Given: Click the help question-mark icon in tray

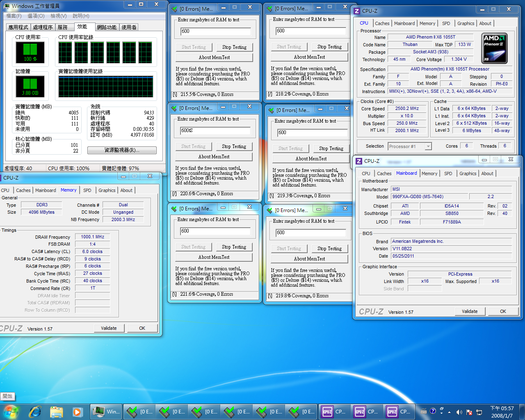Looking at the screenshot, I should [433, 411].
